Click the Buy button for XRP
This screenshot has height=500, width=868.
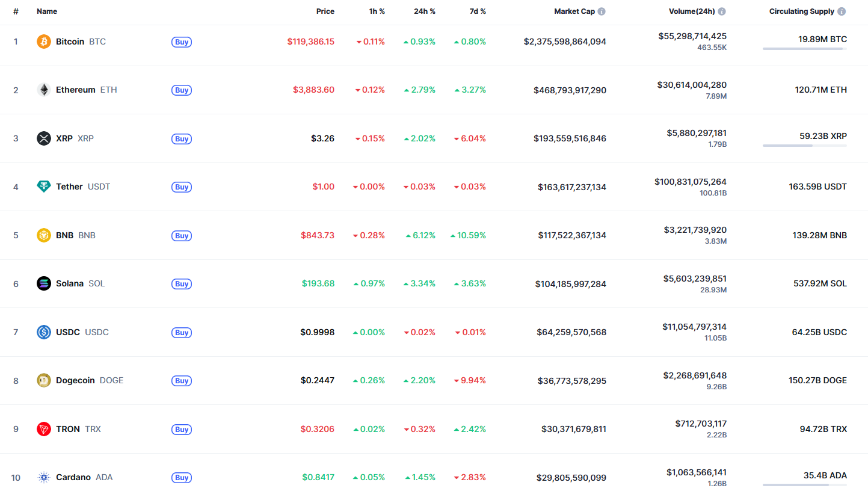click(x=182, y=139)
